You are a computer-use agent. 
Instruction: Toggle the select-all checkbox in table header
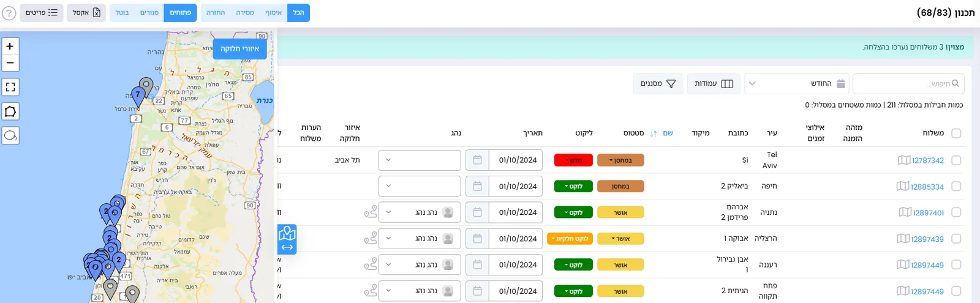click(x=957, y=133)
